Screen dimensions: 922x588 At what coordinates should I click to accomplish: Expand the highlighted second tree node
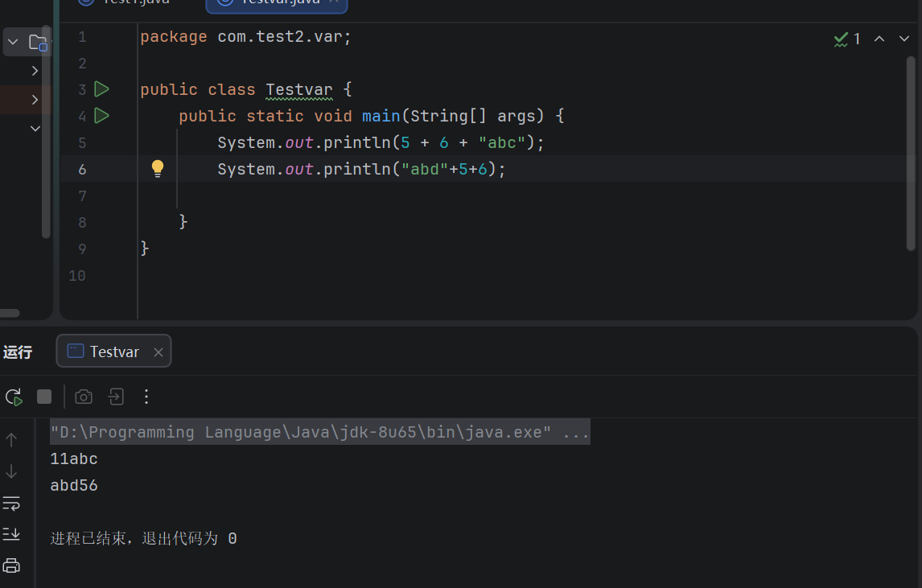point(35,100)
